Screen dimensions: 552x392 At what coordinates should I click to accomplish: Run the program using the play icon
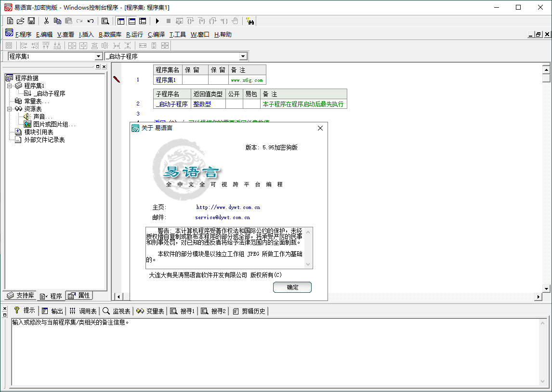(x=158, y=21)
